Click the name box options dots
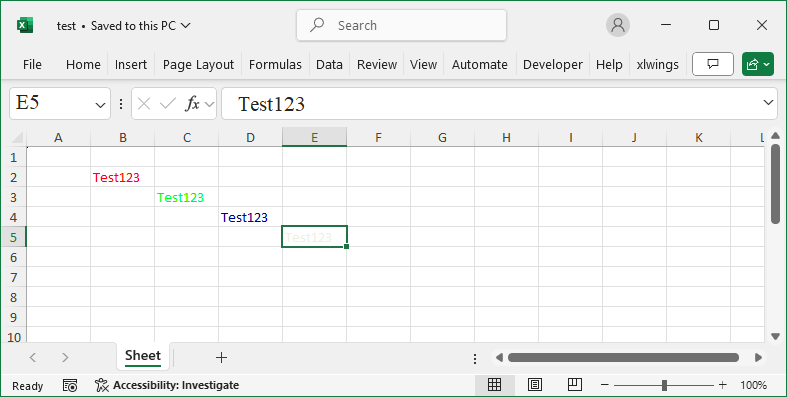787x397 pixels. (x=121, y=104)
